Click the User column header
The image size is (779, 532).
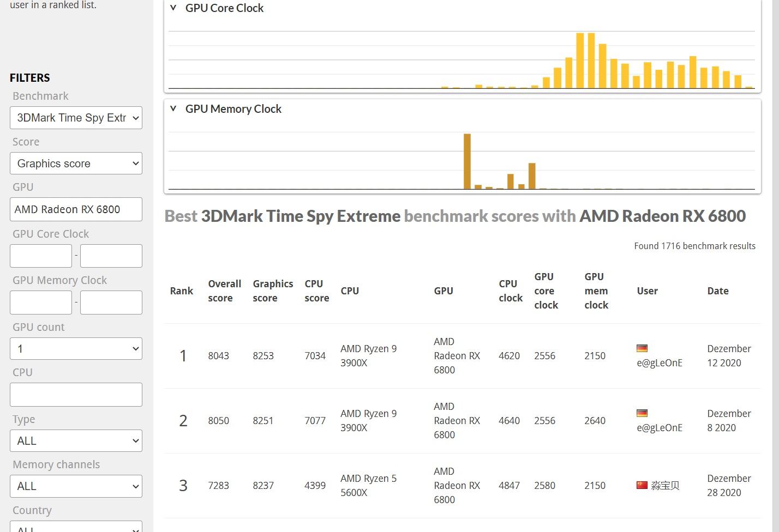point(647,291)
